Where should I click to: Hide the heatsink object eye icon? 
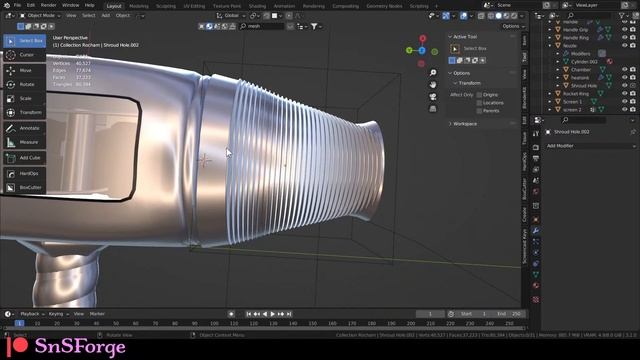[624, 78]
